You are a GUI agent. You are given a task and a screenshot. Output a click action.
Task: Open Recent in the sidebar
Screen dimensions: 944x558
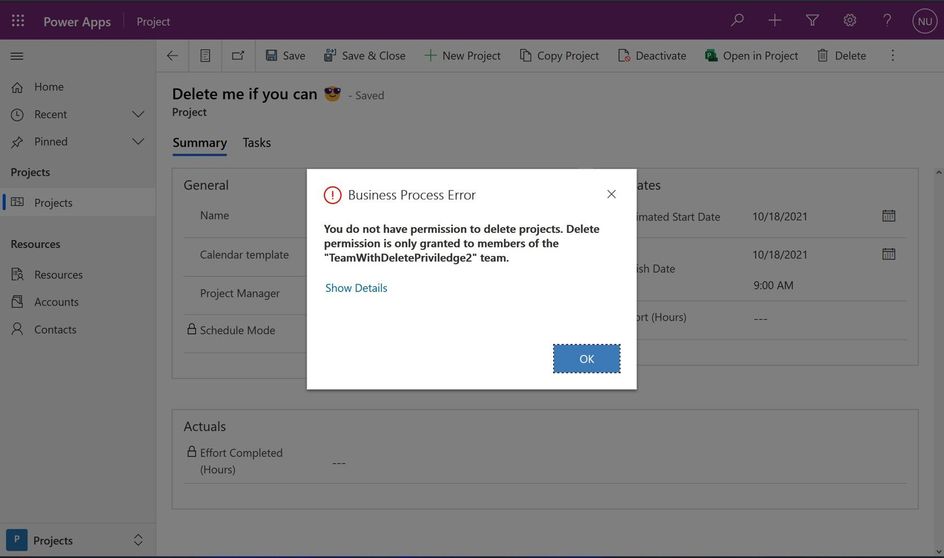(51, 114)
